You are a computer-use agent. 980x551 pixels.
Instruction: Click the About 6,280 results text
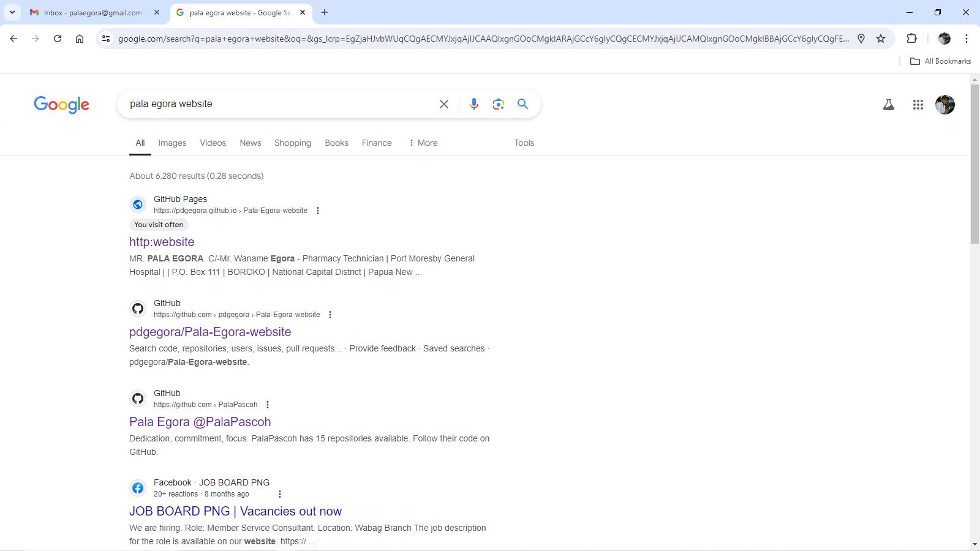click(197, 176)
